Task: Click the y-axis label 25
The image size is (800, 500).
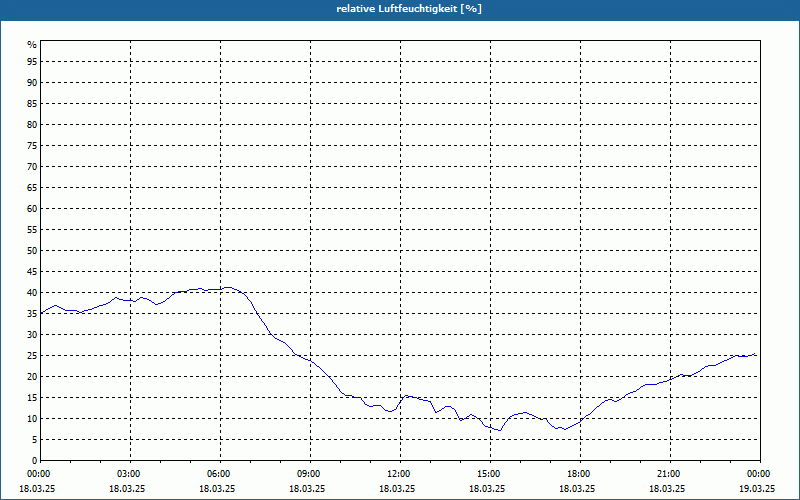Action: pos(32,356)
